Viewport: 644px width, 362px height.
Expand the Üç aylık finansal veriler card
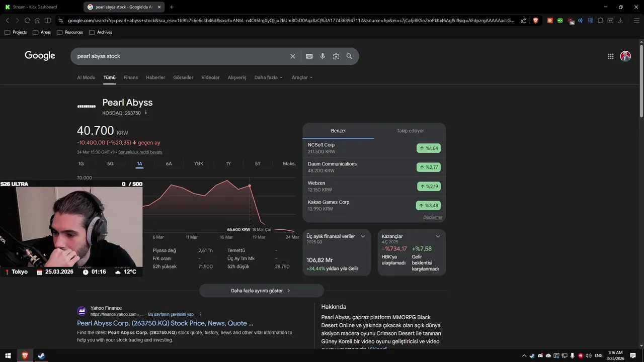click(x=363, y=236)
